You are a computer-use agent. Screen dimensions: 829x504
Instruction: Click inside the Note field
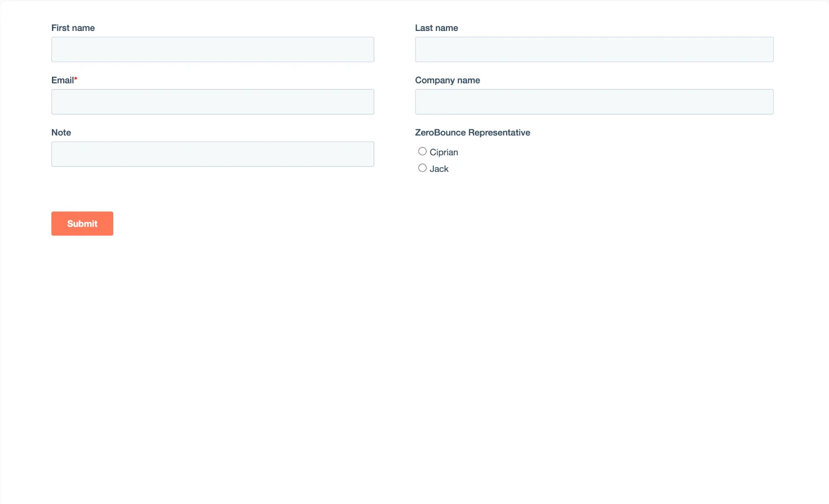click(212, 154)
